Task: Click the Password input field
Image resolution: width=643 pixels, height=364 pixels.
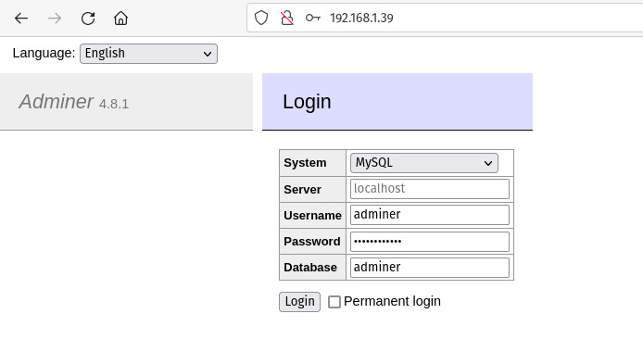Action: (430, 242)
